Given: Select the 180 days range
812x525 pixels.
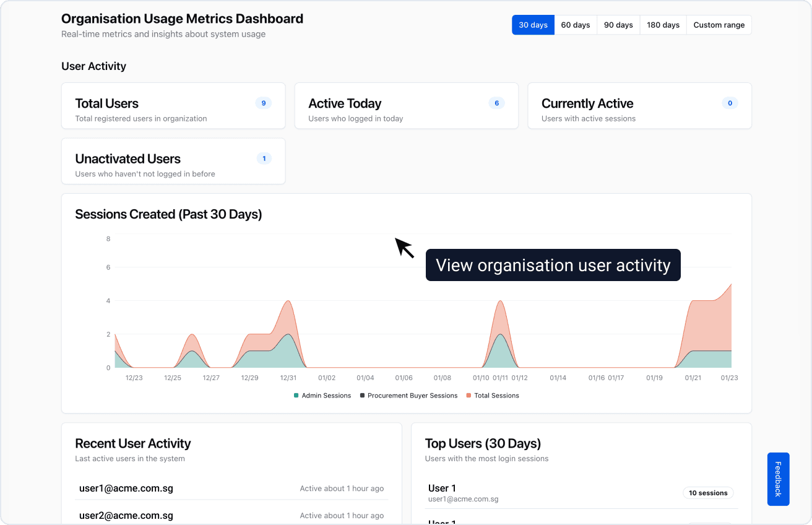Looking at the screenshot, I should (662, 25).
